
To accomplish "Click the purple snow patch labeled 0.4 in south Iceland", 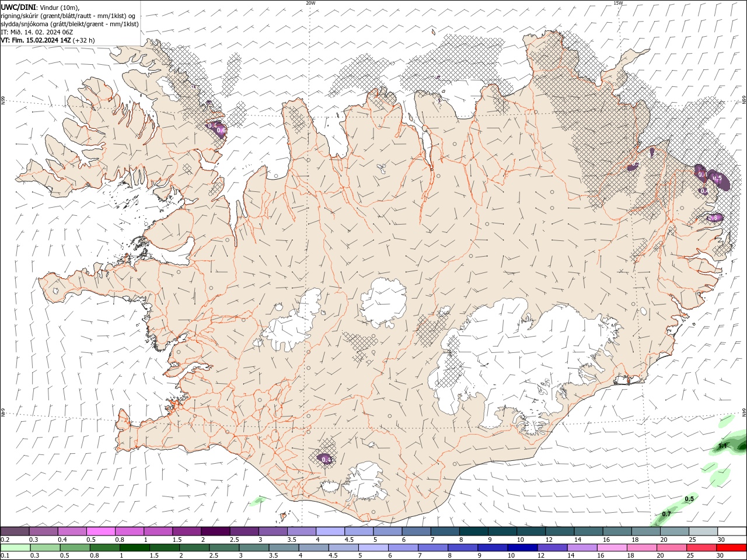I will (326, 459).
